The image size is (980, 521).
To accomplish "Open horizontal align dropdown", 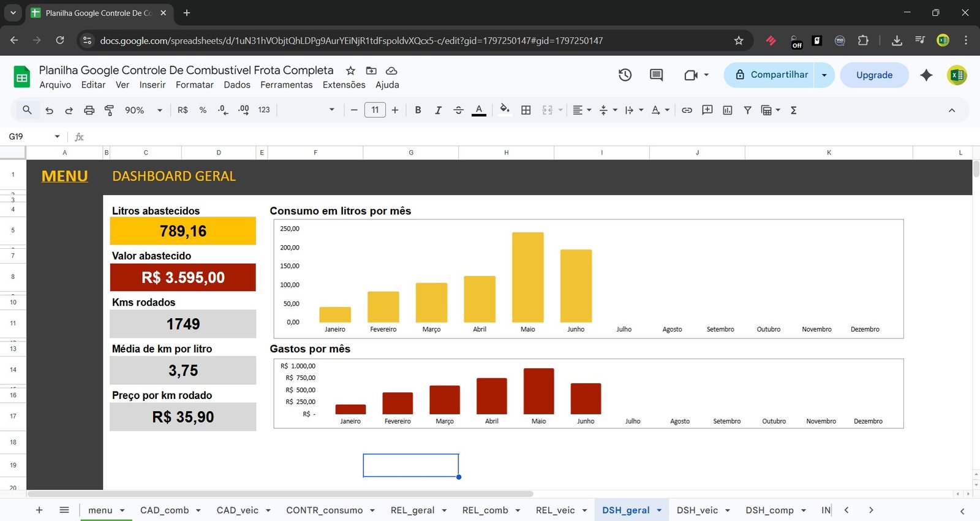I will pyautogui.click(x=582, y=110).
